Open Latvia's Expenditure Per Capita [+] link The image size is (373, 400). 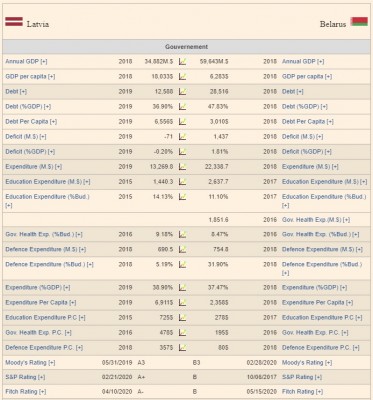point(41,302)
